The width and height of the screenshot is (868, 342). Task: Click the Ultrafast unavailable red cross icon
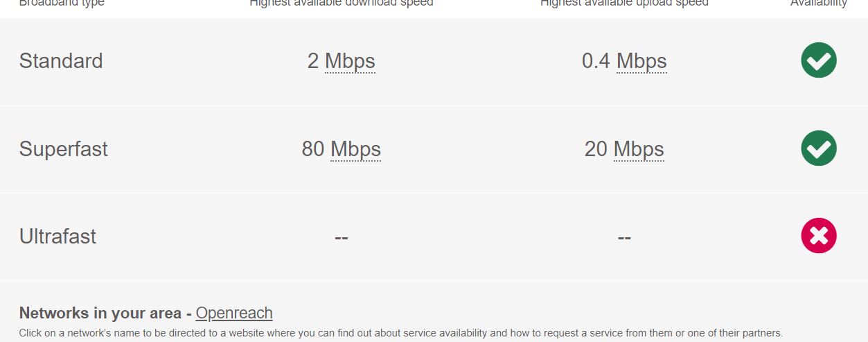[819, 236]
